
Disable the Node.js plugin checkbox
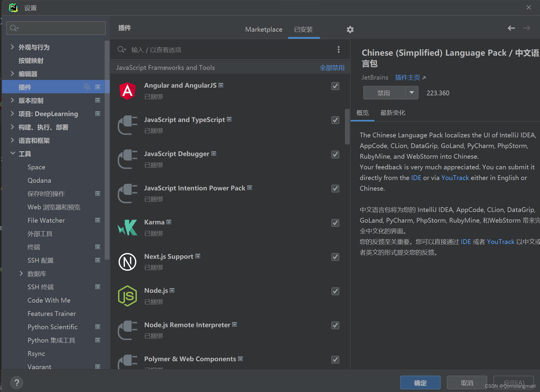(335, 291)
